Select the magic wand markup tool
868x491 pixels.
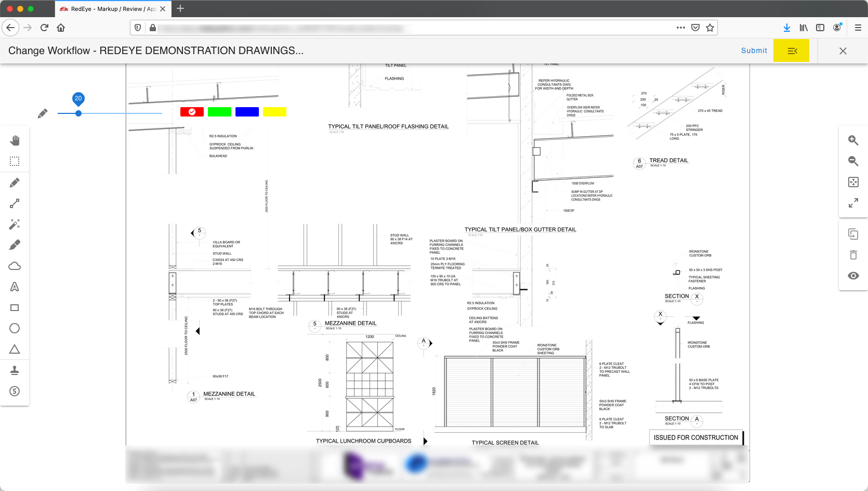coord(15,224)
